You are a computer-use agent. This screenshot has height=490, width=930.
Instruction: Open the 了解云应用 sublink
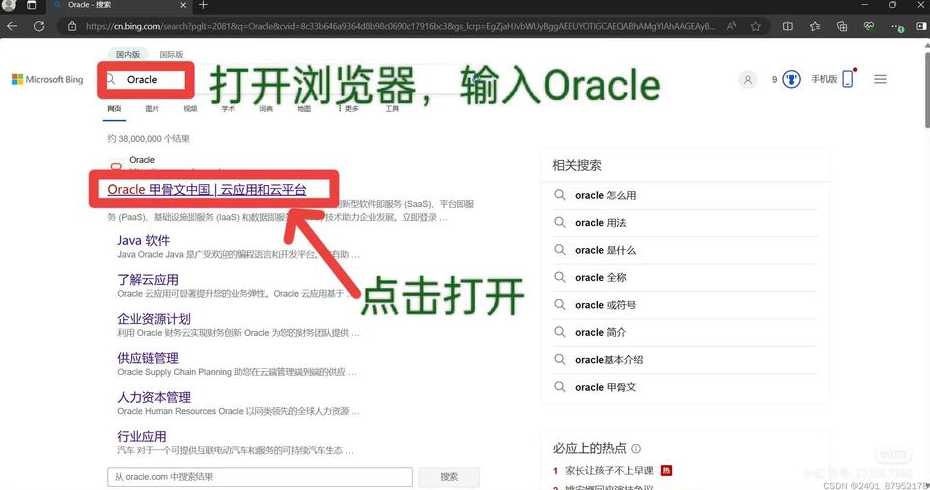point(148,279)
